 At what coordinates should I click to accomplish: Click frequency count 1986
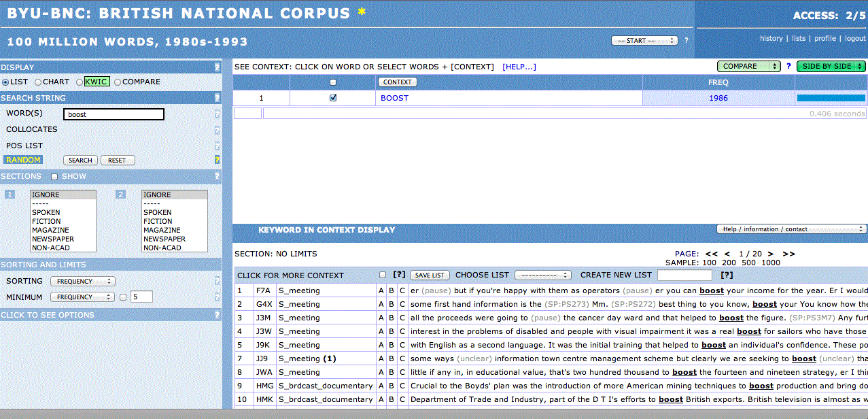(718, 98)
